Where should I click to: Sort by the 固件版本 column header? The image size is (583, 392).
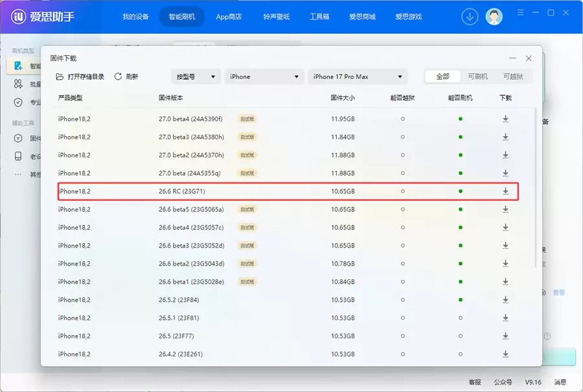pos(170,98)
